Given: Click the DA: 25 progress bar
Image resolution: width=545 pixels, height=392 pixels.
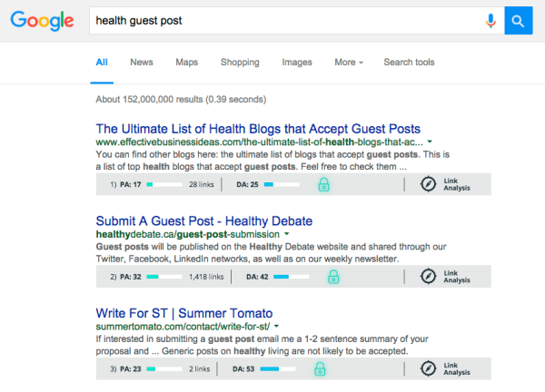Looking at the screenshot, I should point(282,184).
